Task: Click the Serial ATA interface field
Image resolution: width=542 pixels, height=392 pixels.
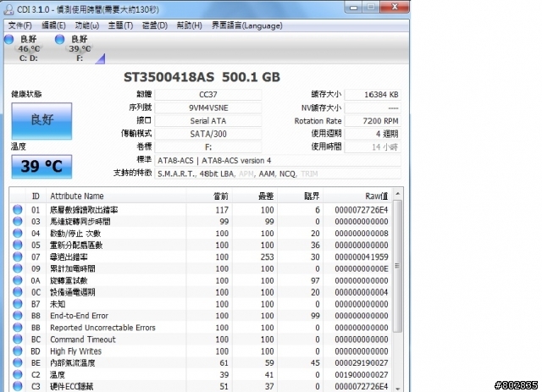Action: (x=208, y=121)
